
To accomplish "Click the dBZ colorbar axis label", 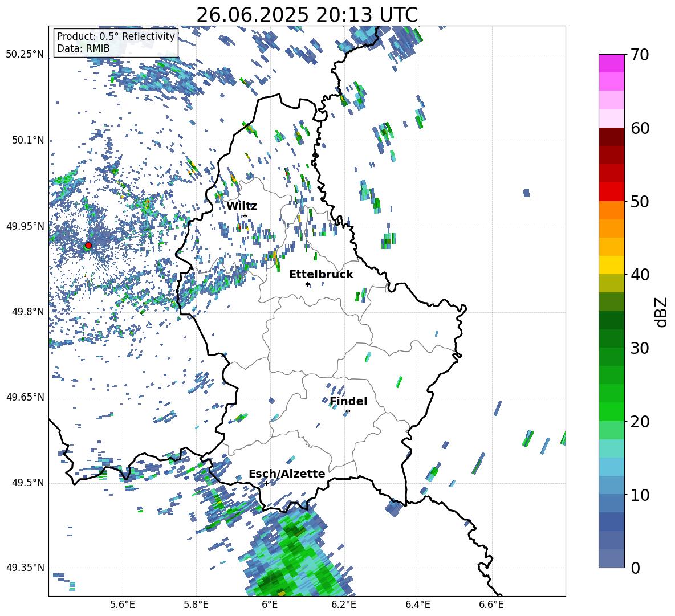I will tap(662, 312).
